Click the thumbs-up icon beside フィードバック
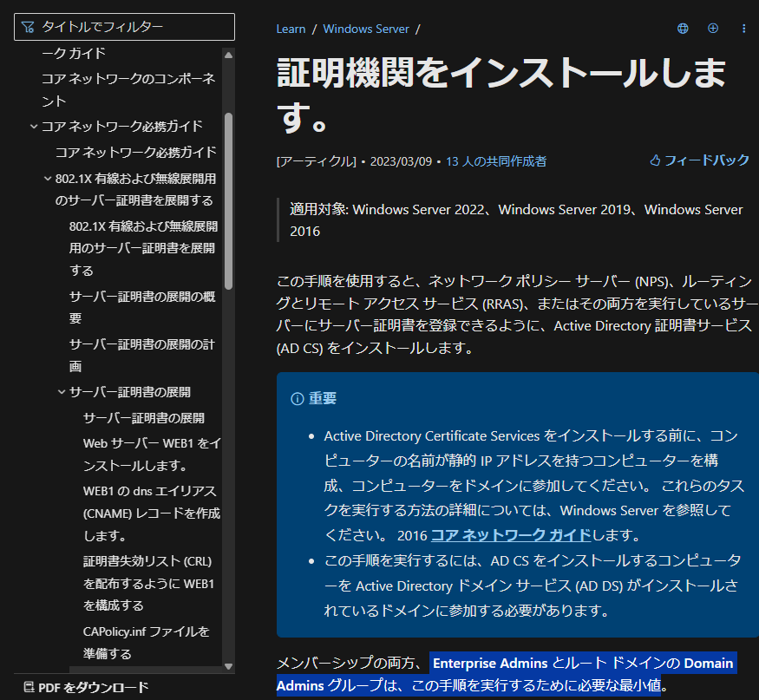The height and width of the screenshot is (700, 759). [x=655, y=160]
